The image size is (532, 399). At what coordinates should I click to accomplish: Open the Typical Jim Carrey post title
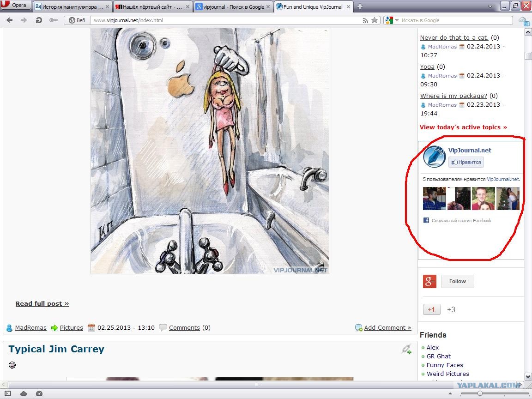pyautogui.click(x=56, y=349)
